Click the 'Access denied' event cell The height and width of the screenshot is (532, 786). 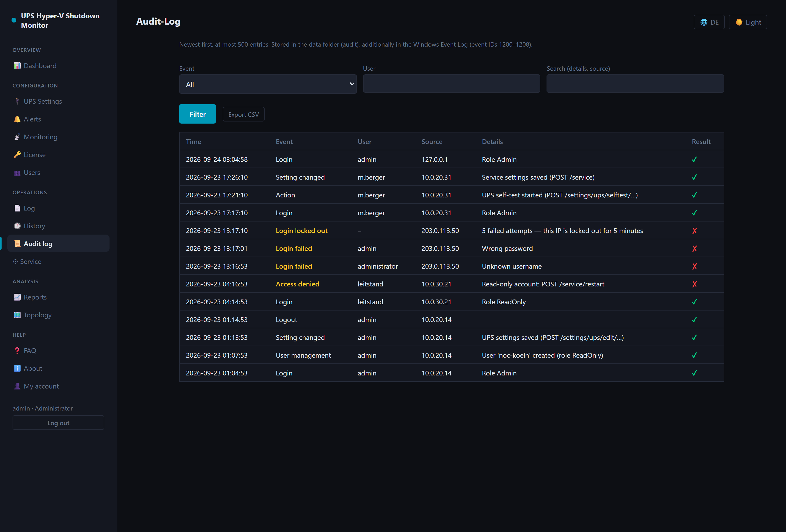[x=297, y=284]
